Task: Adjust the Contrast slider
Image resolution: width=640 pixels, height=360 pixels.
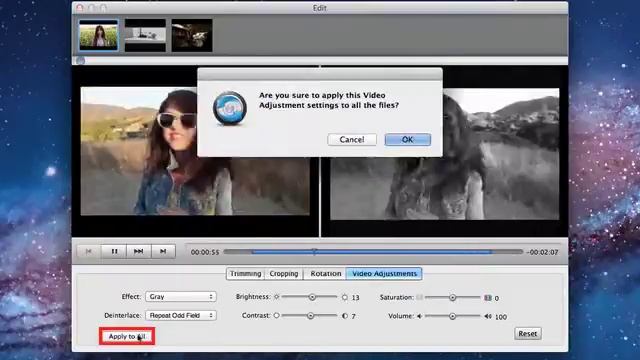Action: point(310,316)
